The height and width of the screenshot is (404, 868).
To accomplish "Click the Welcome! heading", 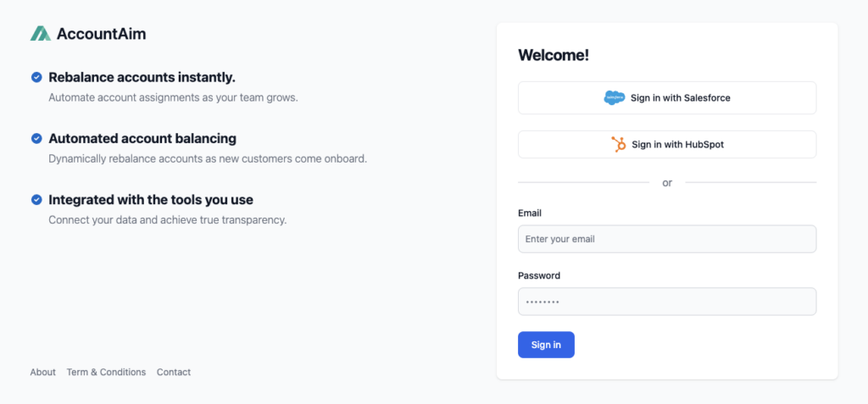I will tap(554, 55).
